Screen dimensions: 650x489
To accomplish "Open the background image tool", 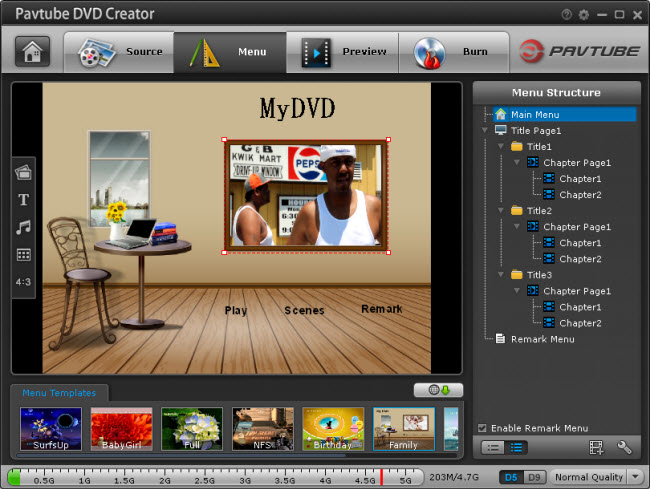I will 24,173.
